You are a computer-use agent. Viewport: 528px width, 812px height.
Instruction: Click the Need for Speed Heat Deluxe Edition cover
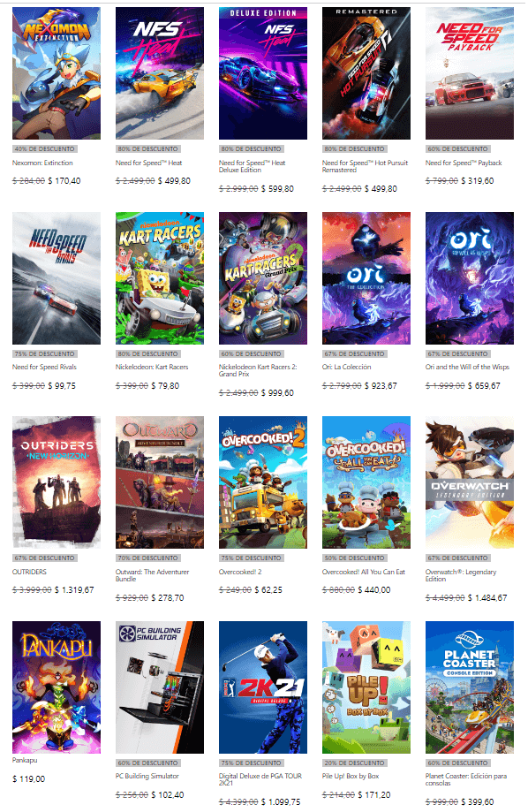[263, 73]
